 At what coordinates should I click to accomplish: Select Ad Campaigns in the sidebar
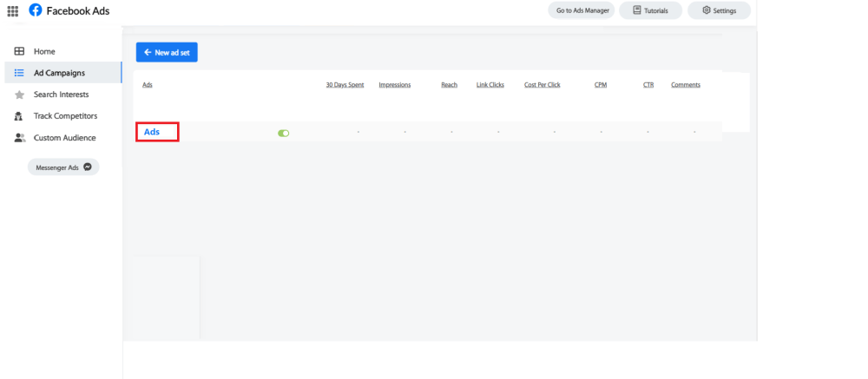[x=63, y=73]
